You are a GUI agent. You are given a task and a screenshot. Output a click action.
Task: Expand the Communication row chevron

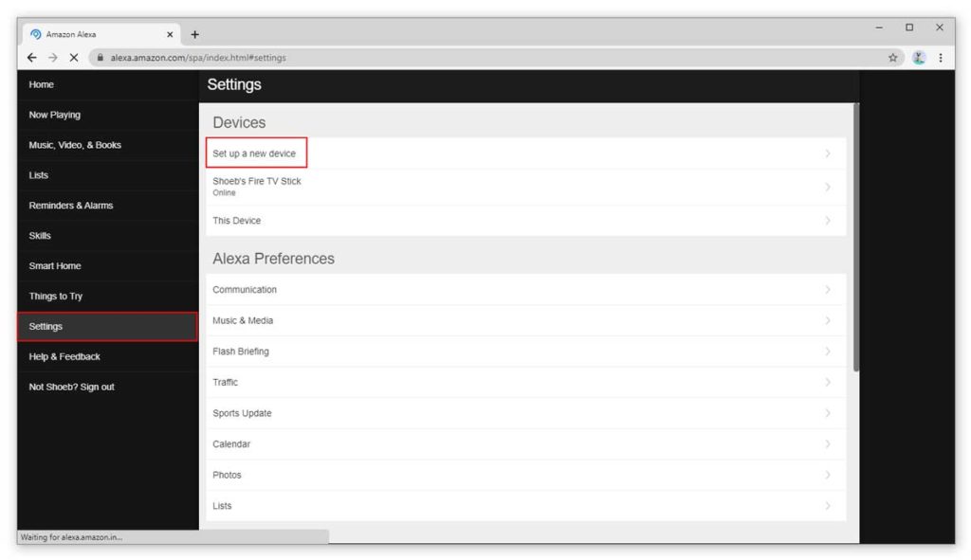pyautogui.click(x=827, y=290)
